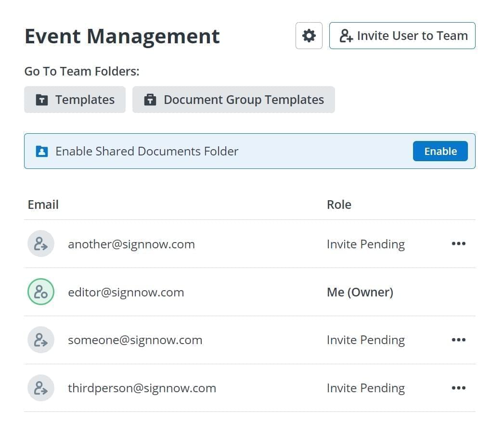
Task: Click the blue Enable button
Action: coord(440,151)
